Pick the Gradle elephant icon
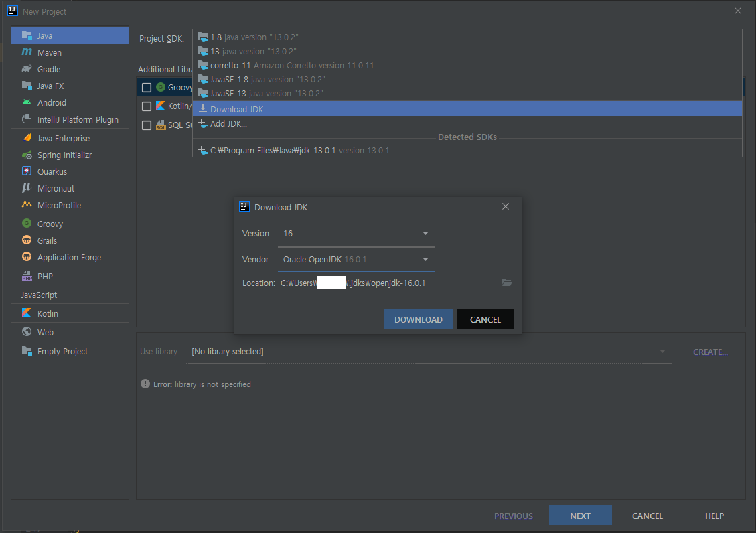The width and height of the screenshot is (756, 533). (27, 69)
